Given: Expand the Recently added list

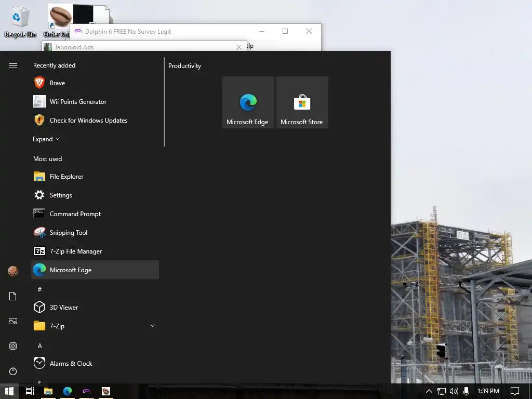Looking at the screenshot, I should coord(46,139).
